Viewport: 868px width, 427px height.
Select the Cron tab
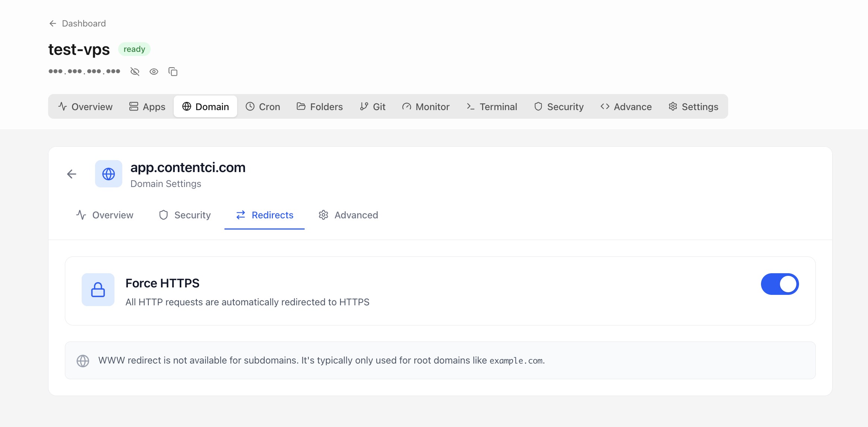[x=263, y=107]
